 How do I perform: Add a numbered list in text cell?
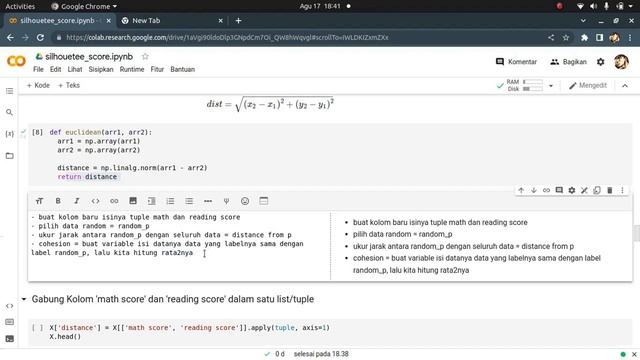(x=170, y=201)
